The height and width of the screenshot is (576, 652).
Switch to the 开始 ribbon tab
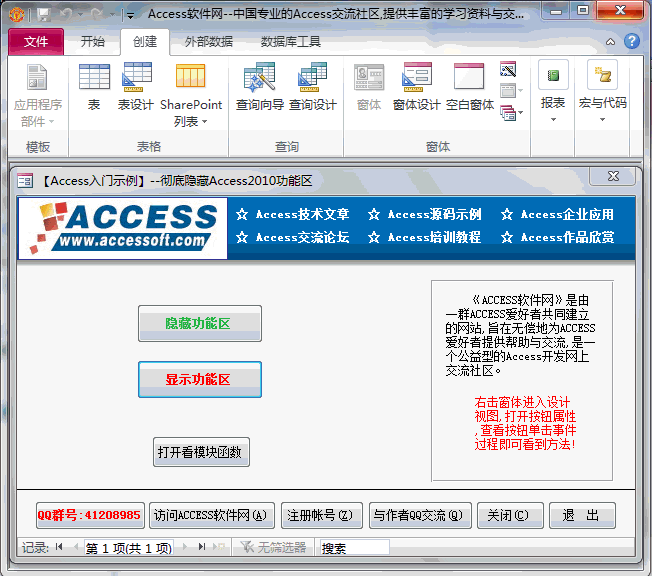pyautogui.click(x=92, y=42)
